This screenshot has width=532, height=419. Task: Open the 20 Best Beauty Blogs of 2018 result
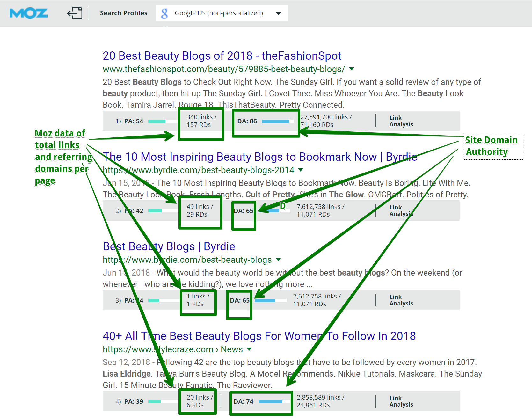[x=222, y=56]
